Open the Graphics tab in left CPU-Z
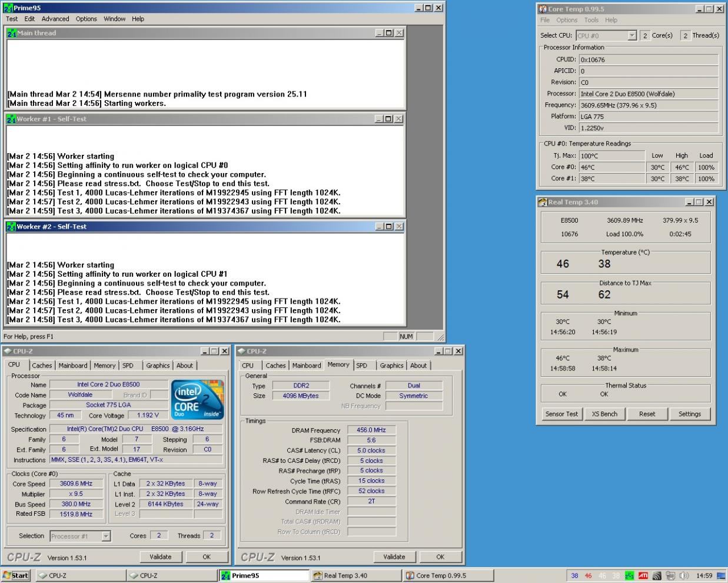 point(158,366)
